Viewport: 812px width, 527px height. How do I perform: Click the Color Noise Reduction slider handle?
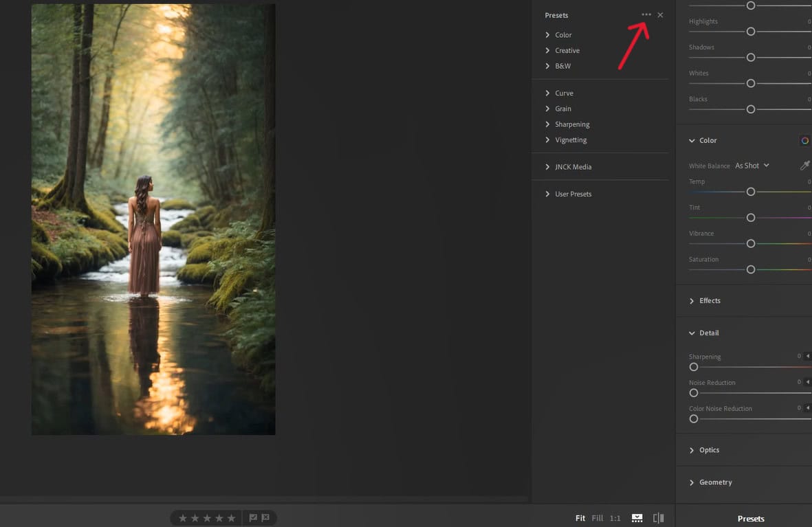click(x=694, y=419)
